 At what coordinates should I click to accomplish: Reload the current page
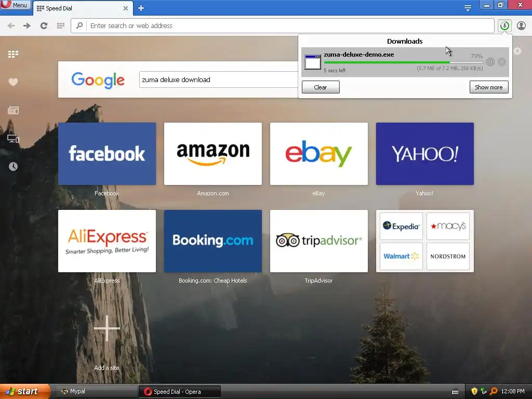[44, 26]
